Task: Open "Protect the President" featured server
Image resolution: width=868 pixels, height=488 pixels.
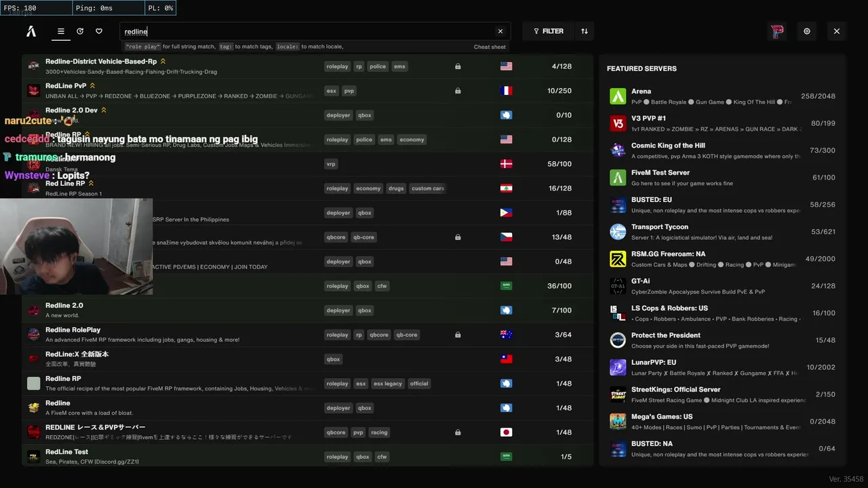Action: pyautogui.click(x=666, y=335)
